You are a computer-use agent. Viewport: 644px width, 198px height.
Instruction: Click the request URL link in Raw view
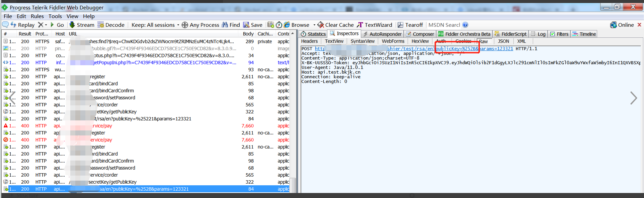click(x=414, y=48)
